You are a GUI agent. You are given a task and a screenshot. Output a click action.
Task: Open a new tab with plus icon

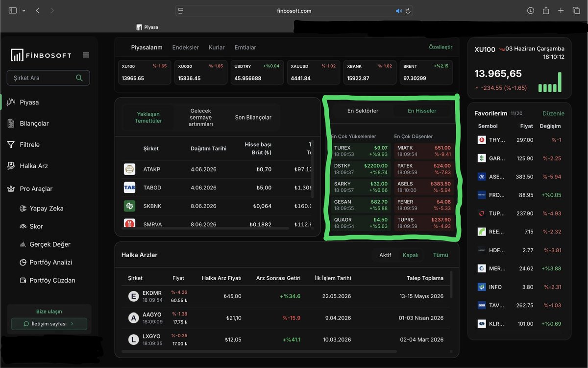[x=561, y=10]
